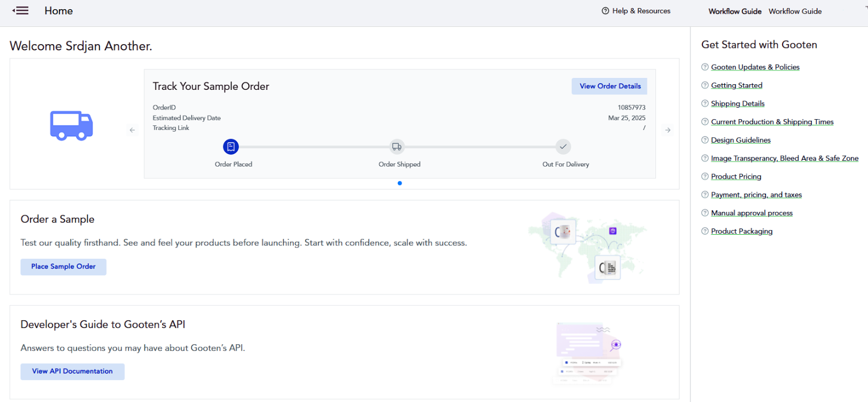This screenshot has width=868, height=402.
Task: Click Developer's Guide to Gooten's API heading
Action: (103, 325)
